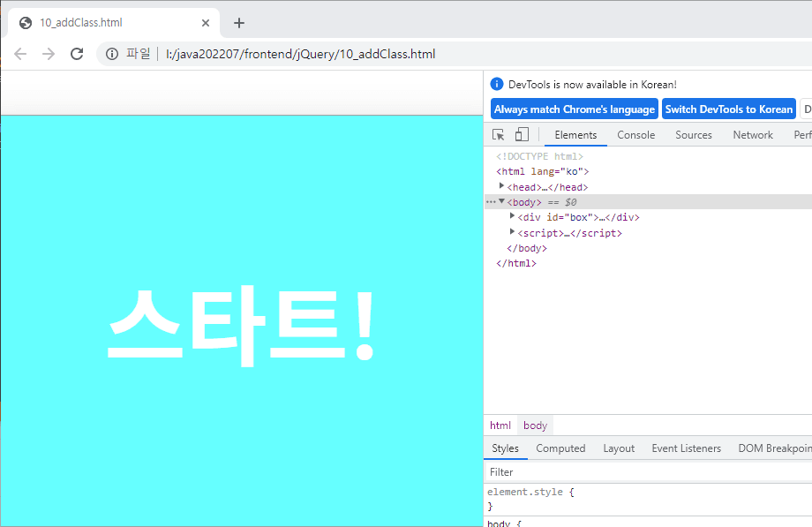
Task: Click the globe favicon on the tab
Action: (x=26, y=23)
